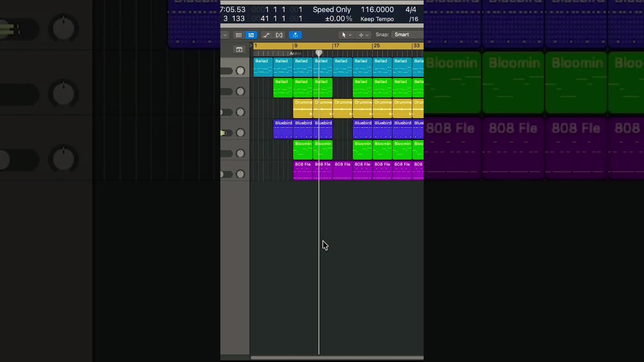Click the playhead handle in the ruler
The image size is (644, 362).
[x=319, y=53]
